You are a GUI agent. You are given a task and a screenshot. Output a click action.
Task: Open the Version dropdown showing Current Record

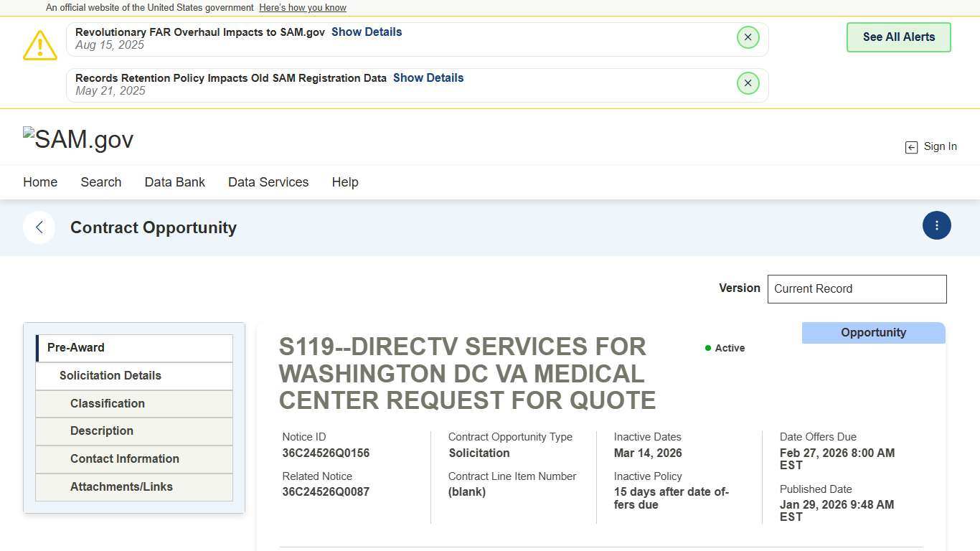pos(857,288)
